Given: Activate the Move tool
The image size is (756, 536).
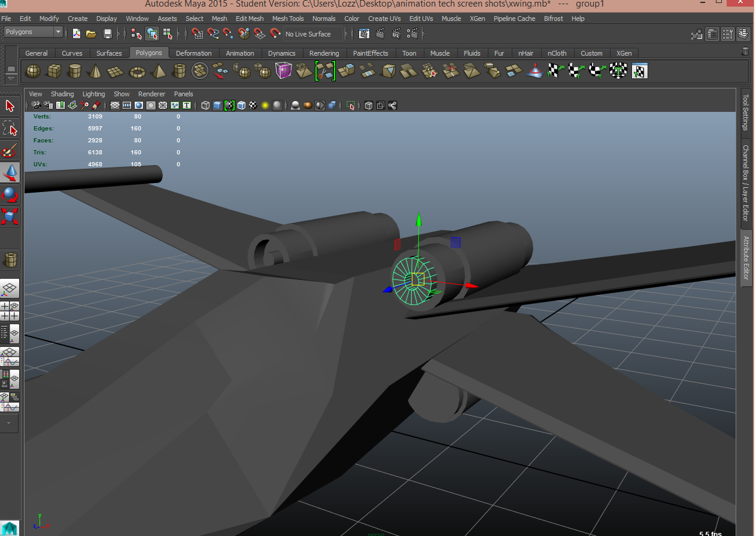Looking at the screenshot, I should coord(10,173).
